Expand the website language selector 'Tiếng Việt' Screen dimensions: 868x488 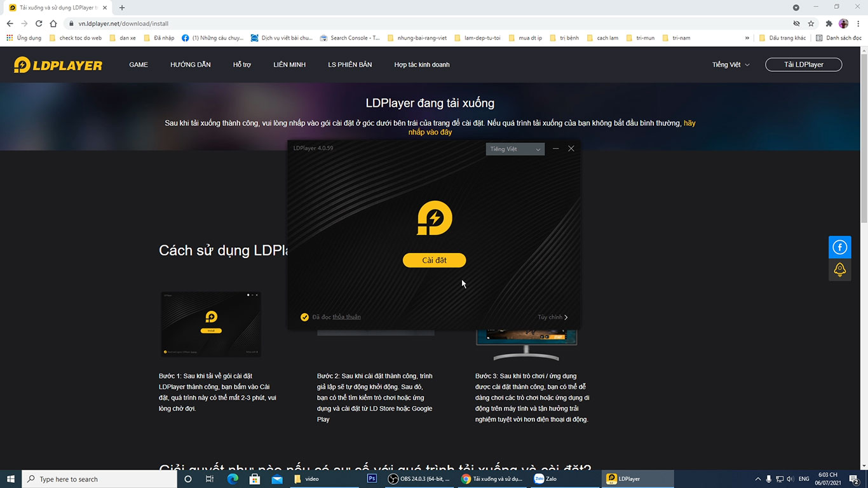pos(731,65)
